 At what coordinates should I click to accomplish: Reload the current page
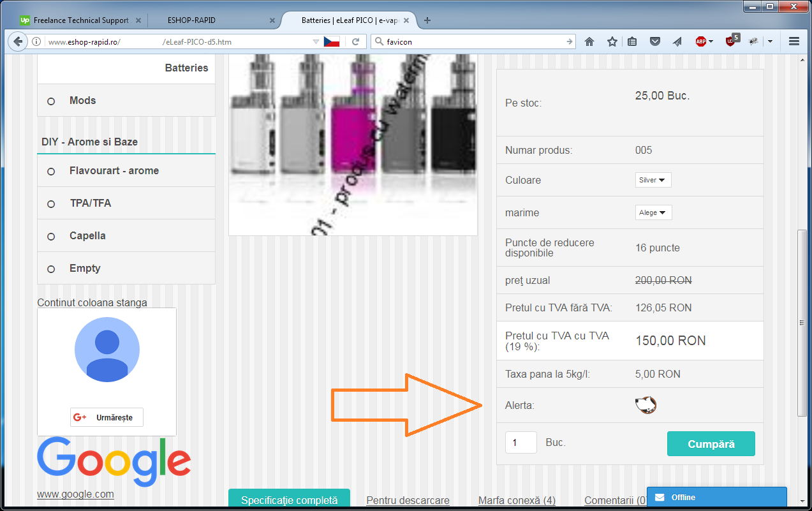pyautogui.click(x=356, y=41)
